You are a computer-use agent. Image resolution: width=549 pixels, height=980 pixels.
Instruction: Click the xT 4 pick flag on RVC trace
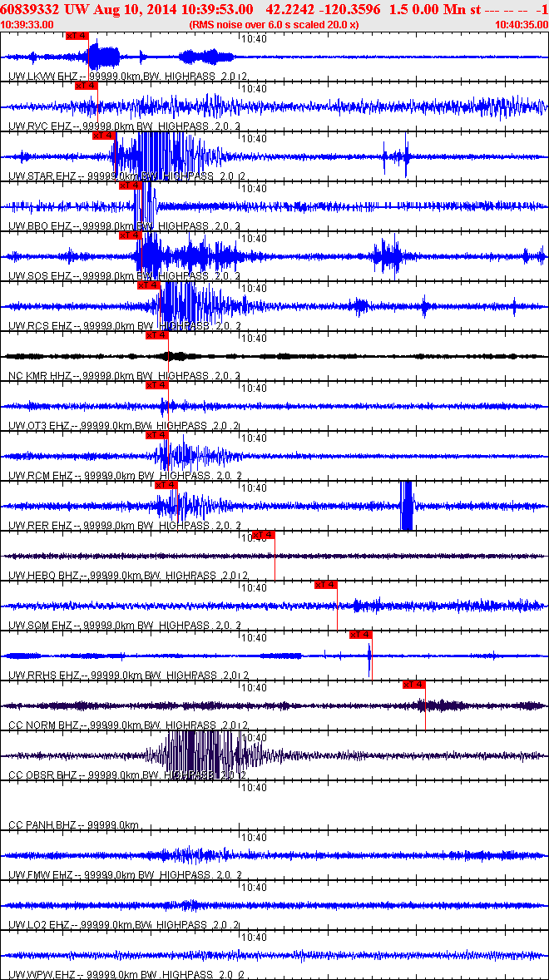point(87,86)
